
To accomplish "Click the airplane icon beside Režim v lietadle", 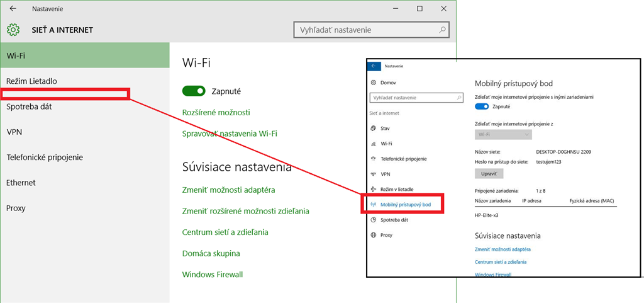I will click(x=374, y=189).
